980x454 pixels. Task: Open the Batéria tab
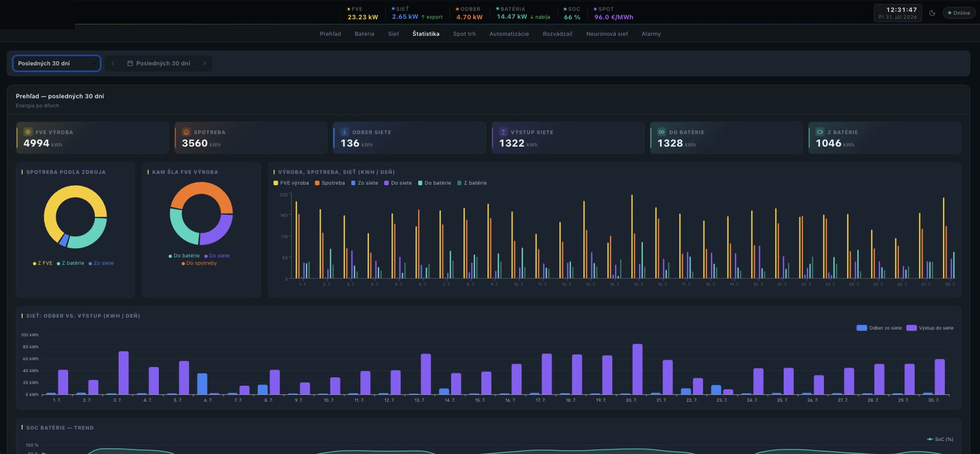[365, 34]
